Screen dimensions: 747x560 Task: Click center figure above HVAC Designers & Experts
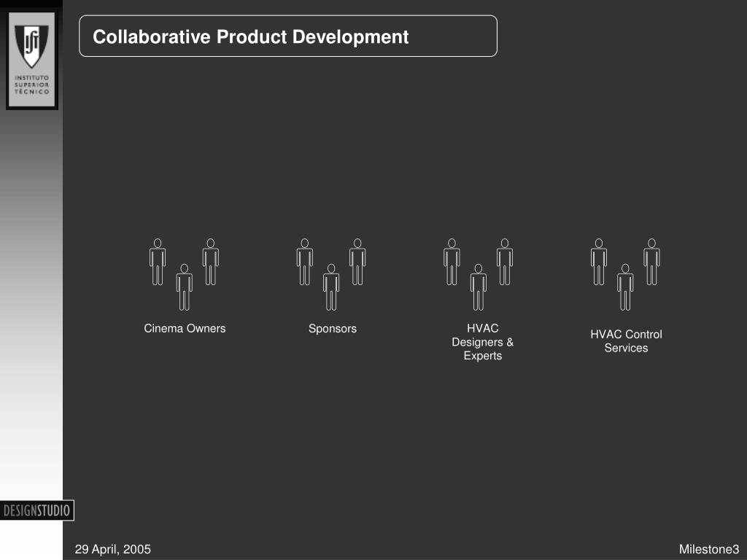click(479, 287)
